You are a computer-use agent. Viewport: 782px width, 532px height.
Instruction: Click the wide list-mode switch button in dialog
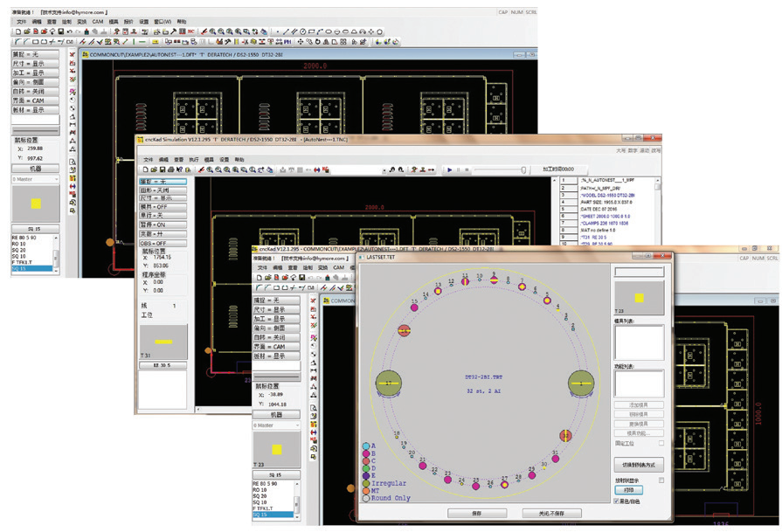pos(639,465)
